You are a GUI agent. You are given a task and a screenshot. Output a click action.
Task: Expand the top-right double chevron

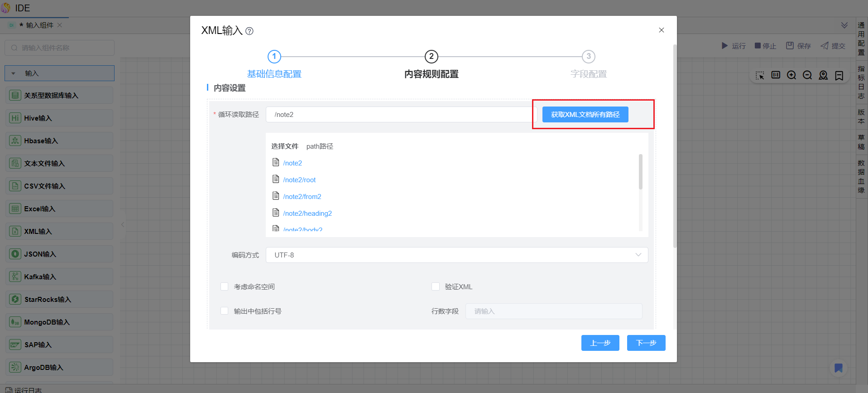(x=844, y=25)
